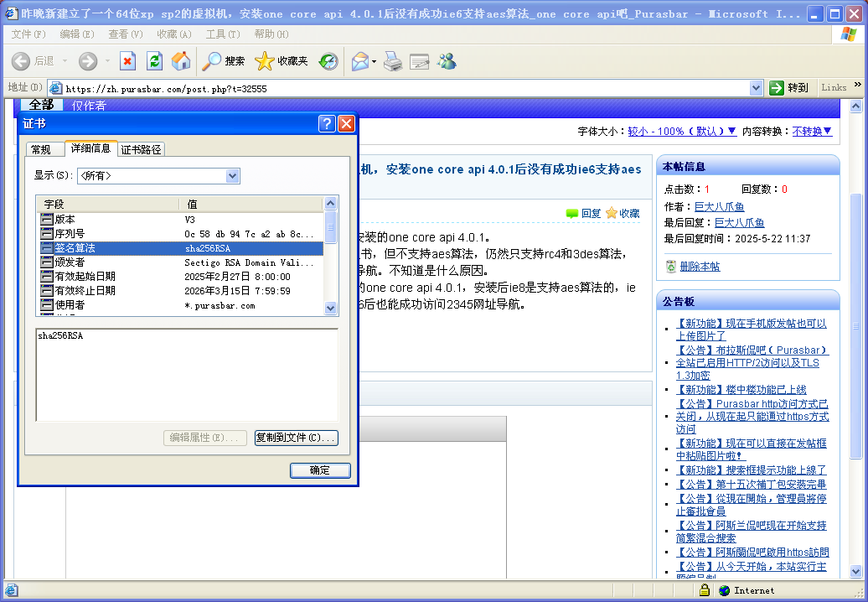
Task: Click the sha256RSA value details text box
Action: [187, 375]
